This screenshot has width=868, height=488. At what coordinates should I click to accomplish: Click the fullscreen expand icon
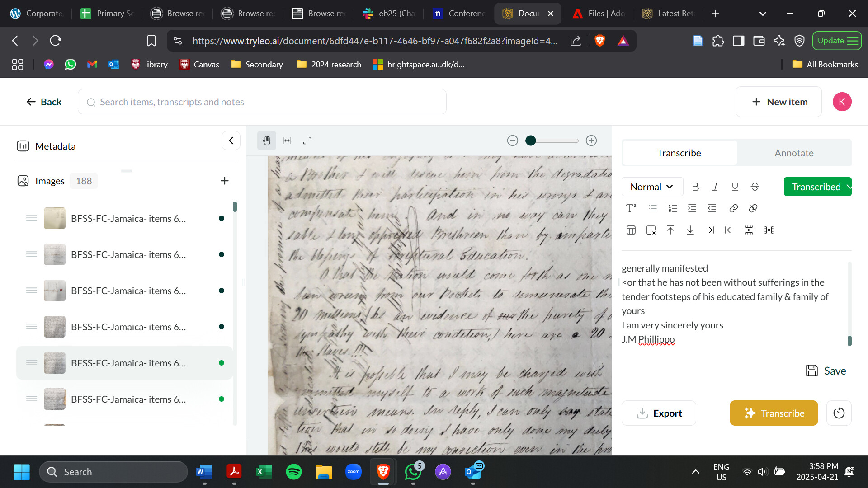pyautogui.click(x=307, y=141)
